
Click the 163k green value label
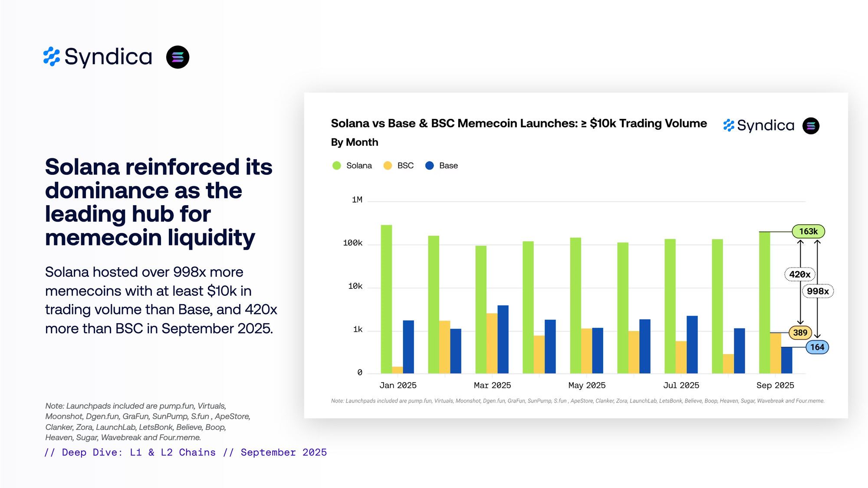[x=808, y=231]
